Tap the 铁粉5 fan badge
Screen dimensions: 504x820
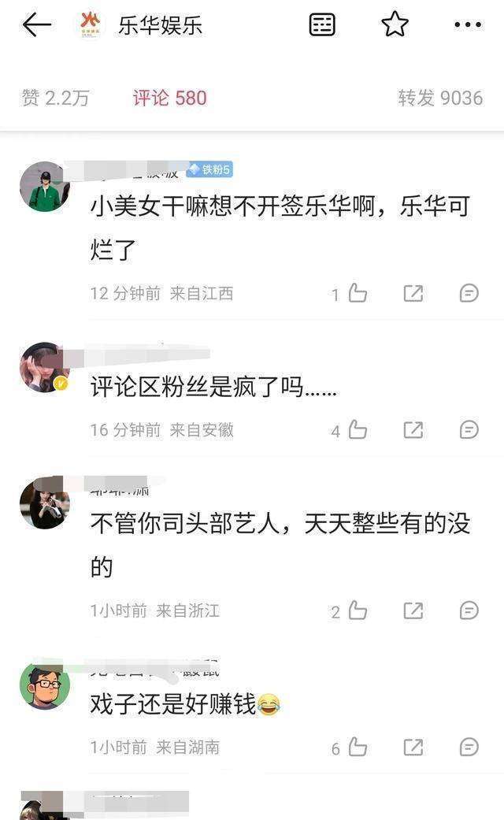click(209, 169)
